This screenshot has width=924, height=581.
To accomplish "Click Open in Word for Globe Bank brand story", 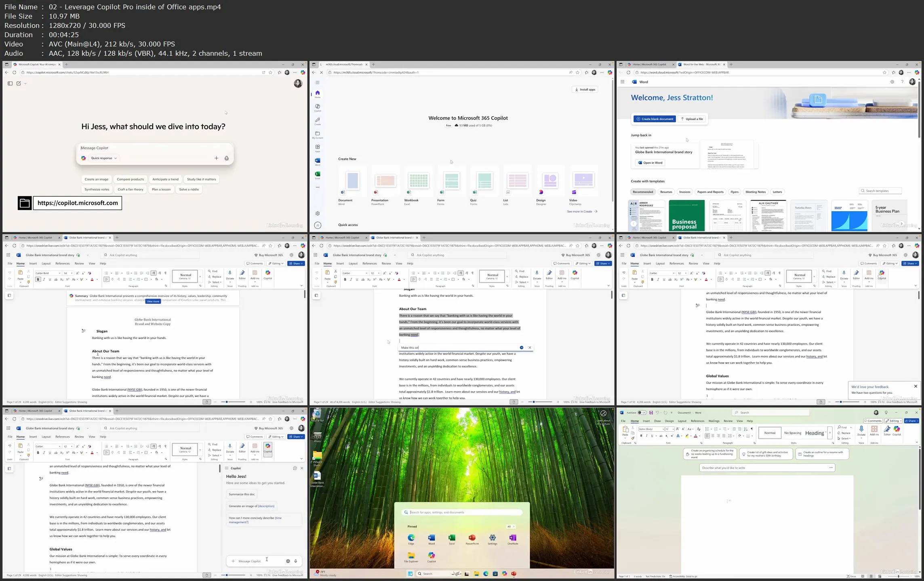I will tap(650, 163).
